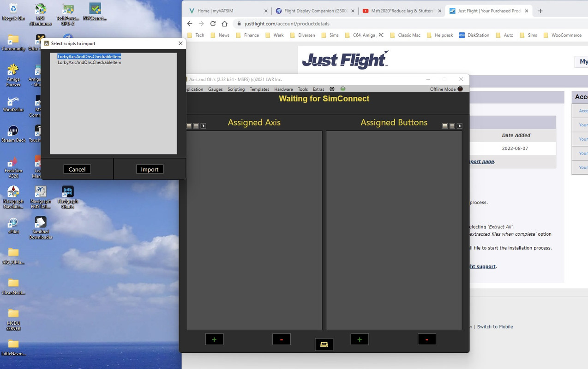
Task: Open the DiskStation bookmark
Action: [474, 35]
